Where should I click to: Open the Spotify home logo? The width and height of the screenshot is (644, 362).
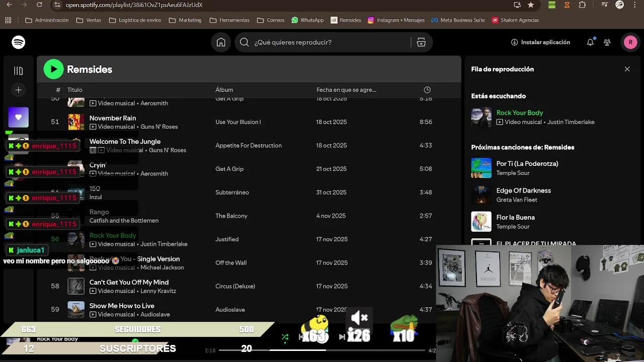click(x=19, y=42)
